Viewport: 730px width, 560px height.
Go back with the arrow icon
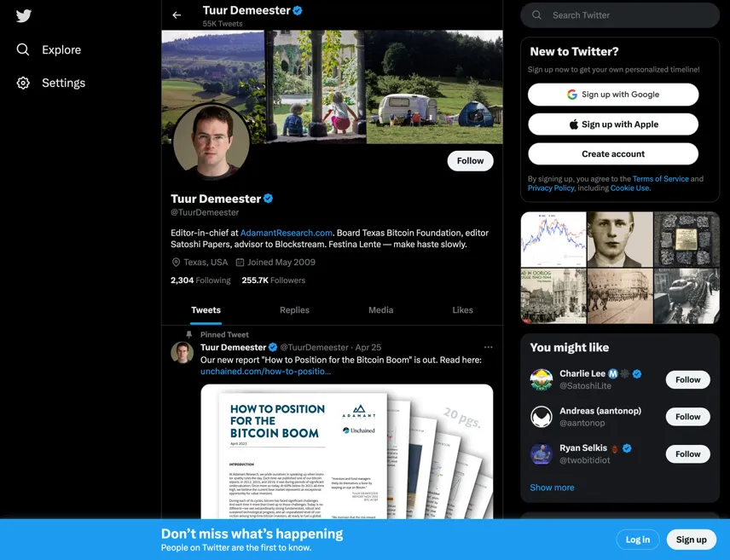(x=177, y=14)
